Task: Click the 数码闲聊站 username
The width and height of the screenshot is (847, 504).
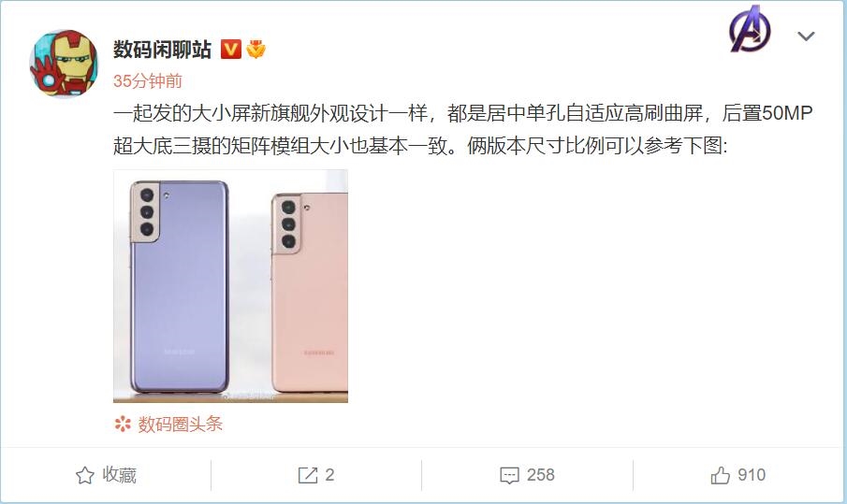Action: point(162,50)
